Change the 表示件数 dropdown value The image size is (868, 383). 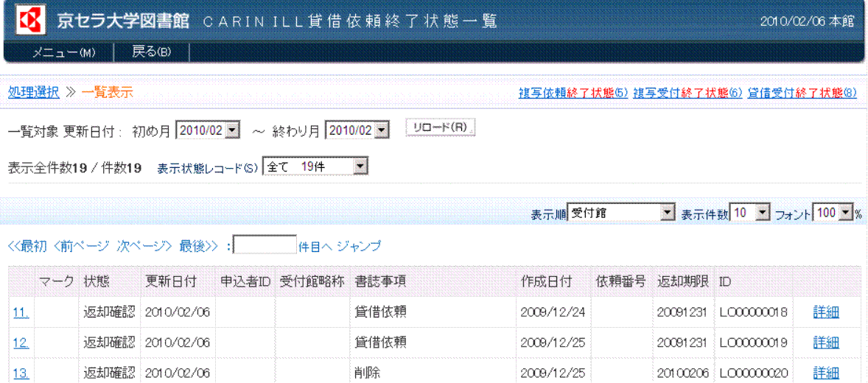click(x=751, y=213)
